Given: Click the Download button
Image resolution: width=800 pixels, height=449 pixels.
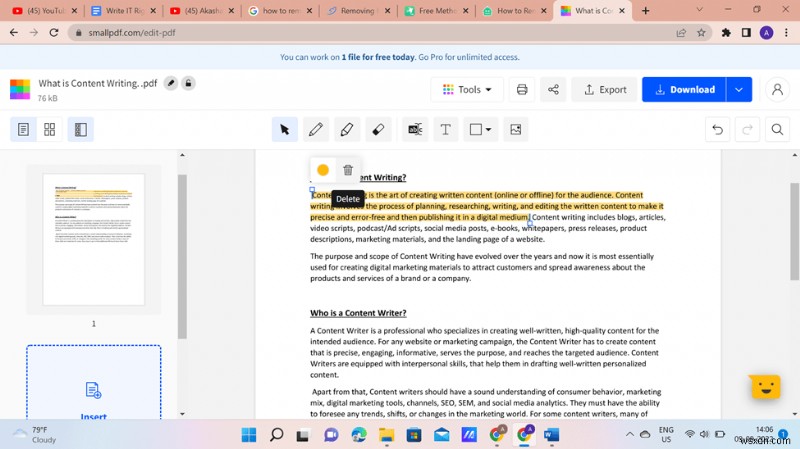Looking at the screenshot, I should pos(684,90).
